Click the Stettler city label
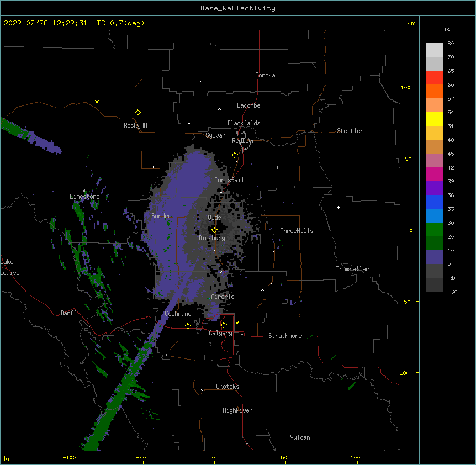 [x=350, y=131]
